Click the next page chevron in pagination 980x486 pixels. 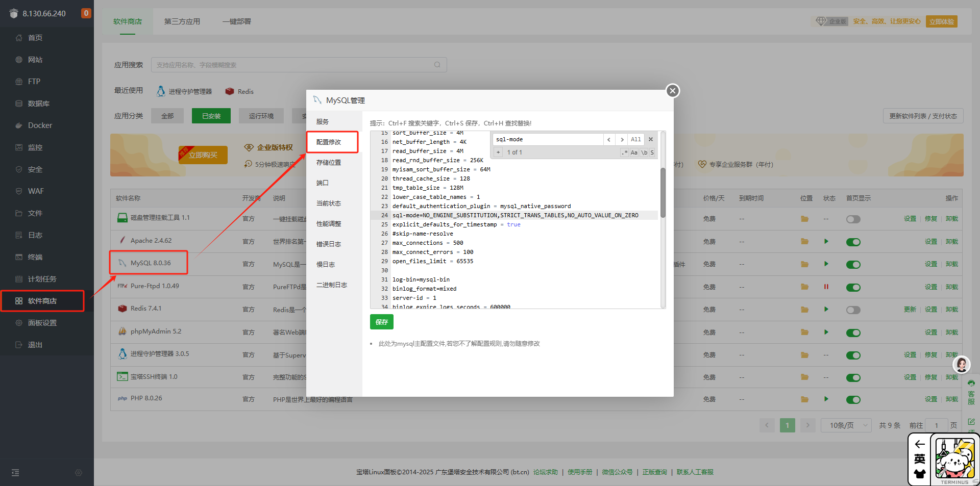[807, 425]
